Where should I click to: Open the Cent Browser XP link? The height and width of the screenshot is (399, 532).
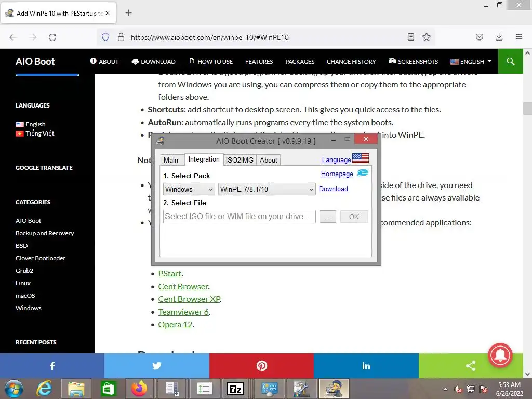[x=189, y=299]
